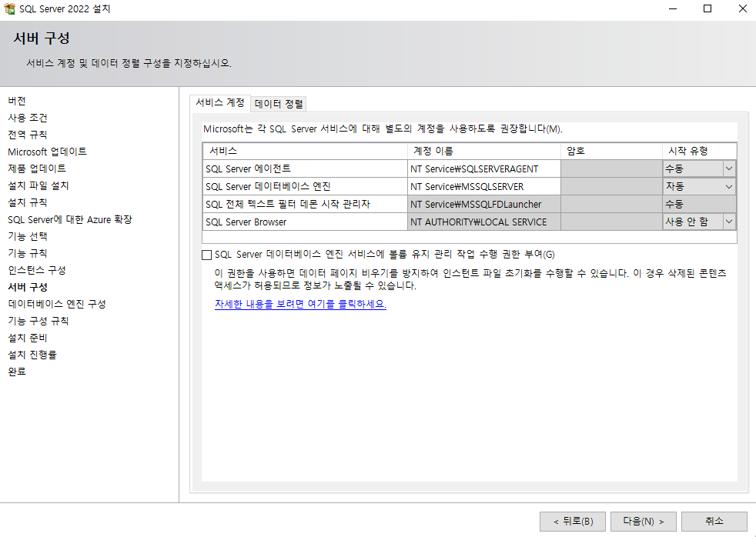The height and width of the screenshot is (537, 756).
Task: Click 기능 선택 step in the sidebar
Action: click(x=28, y=236)
